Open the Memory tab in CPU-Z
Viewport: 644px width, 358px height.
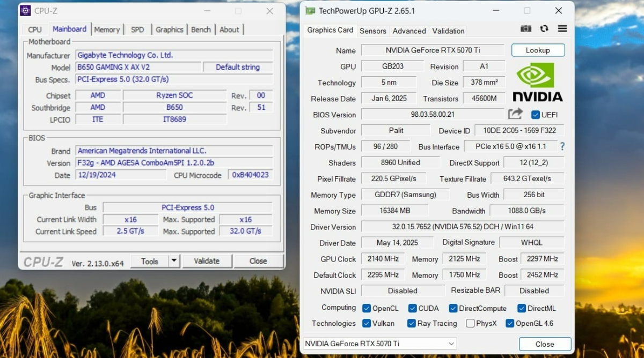click(x=107, y=29)
